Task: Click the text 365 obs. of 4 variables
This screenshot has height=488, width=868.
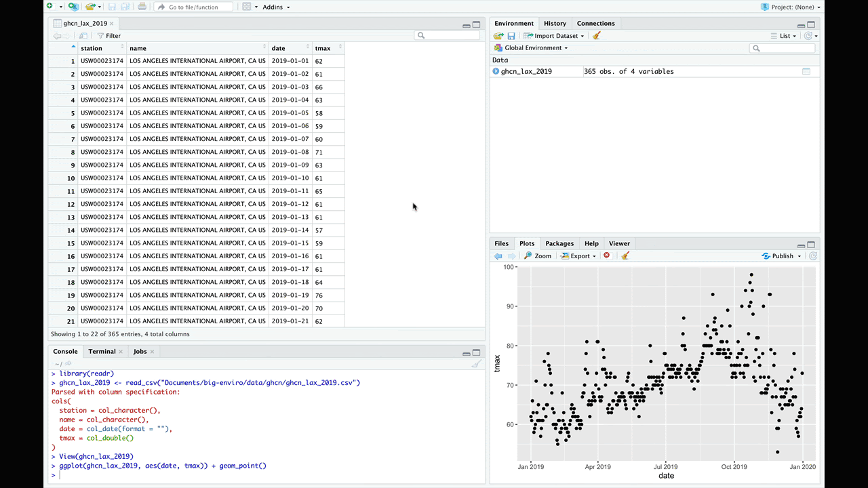Action: click(629, 71)
